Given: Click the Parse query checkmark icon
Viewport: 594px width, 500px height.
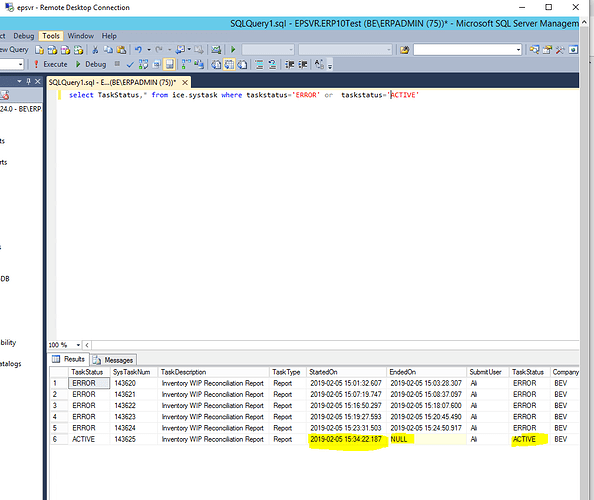Looking at the screenshot, I should click(130, 64).
